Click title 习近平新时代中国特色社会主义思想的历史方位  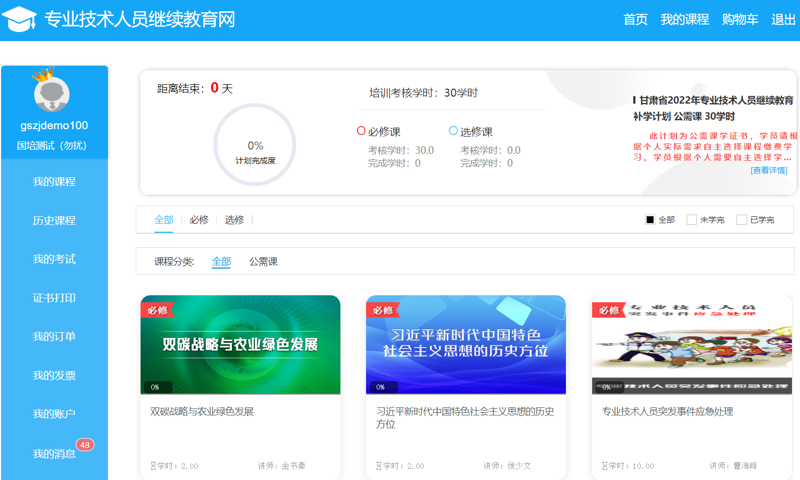click(465, 418)
